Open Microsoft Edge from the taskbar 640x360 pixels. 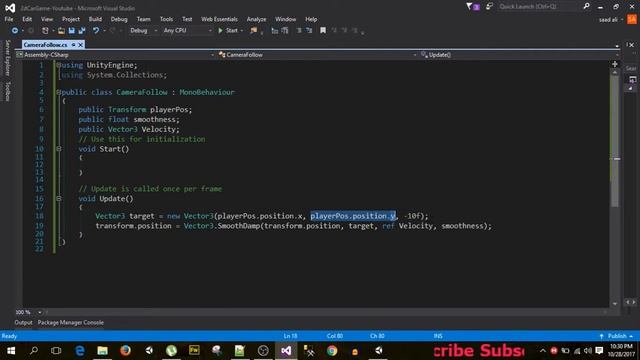coord(80,351)
